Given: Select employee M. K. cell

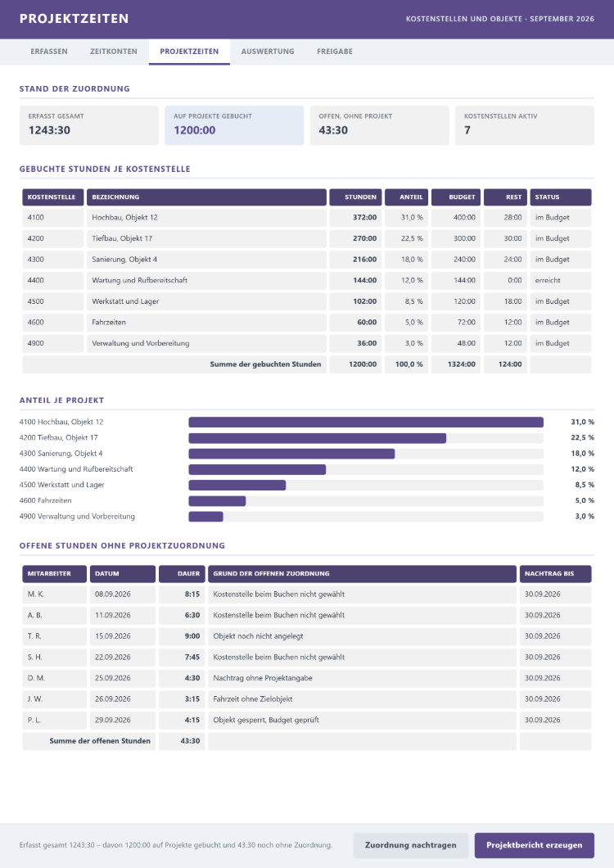Looking at the screenshot, I should pos(54,594).
